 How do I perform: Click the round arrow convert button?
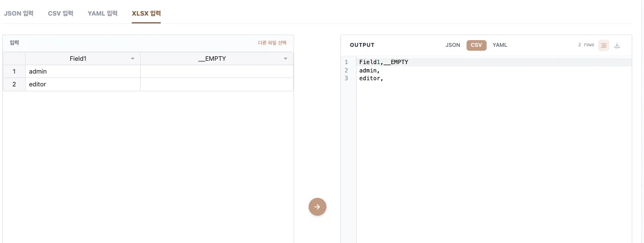pyautogui.click(x=317, y=207)
